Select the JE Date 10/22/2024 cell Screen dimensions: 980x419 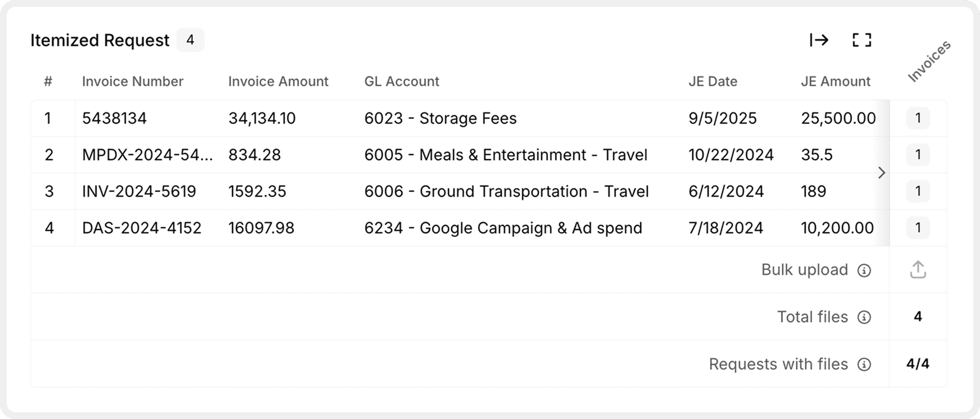tap(731, 155)
